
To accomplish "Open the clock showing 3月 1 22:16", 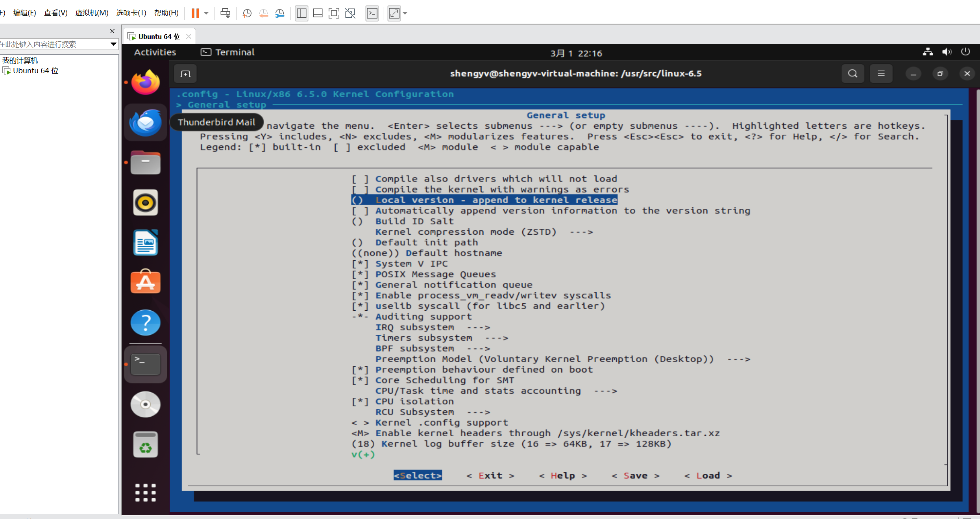I will tap(576, 53).
